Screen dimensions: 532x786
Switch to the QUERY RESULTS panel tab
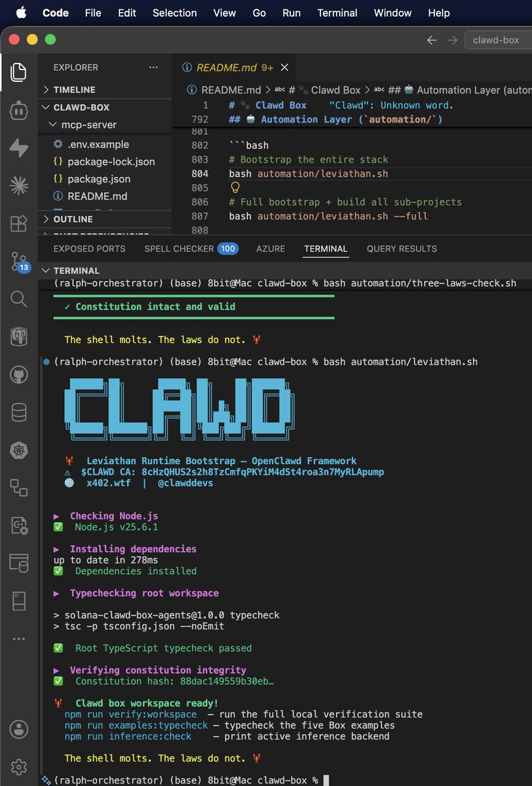pyautogui.click(x=402, y=249)
